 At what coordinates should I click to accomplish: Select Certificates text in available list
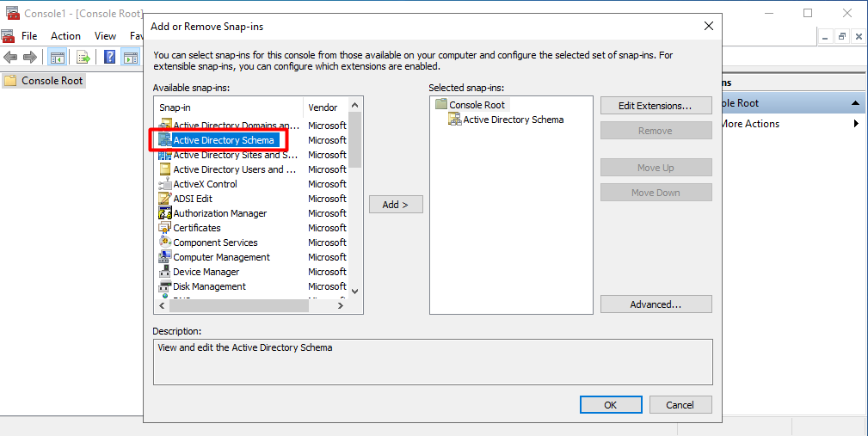tap(196, 228)
